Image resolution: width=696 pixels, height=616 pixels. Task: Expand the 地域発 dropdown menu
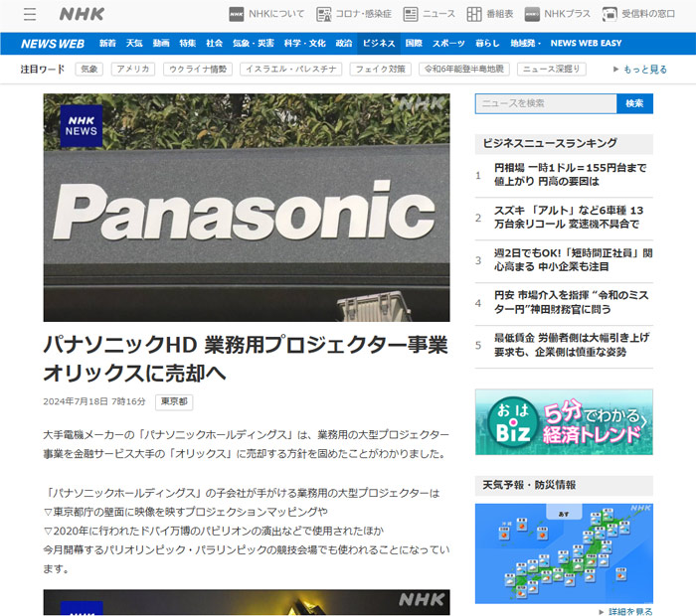[525, 44]
